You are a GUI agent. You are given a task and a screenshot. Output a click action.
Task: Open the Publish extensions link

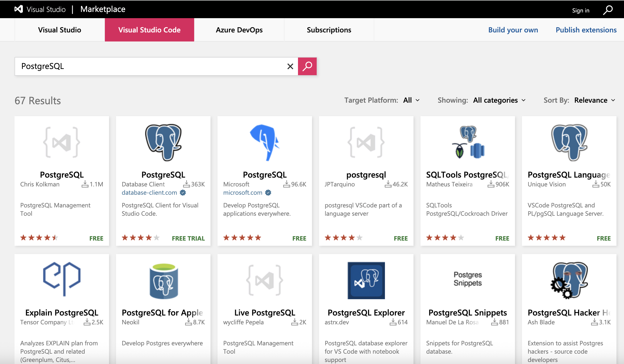586,30
